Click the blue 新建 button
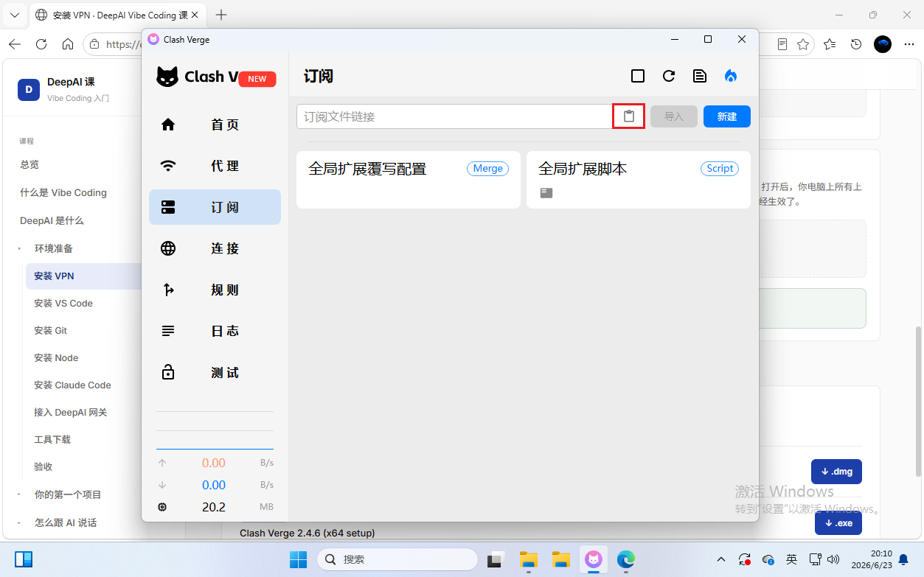Screen dimensions: 924x577 (x=727, y=116)
